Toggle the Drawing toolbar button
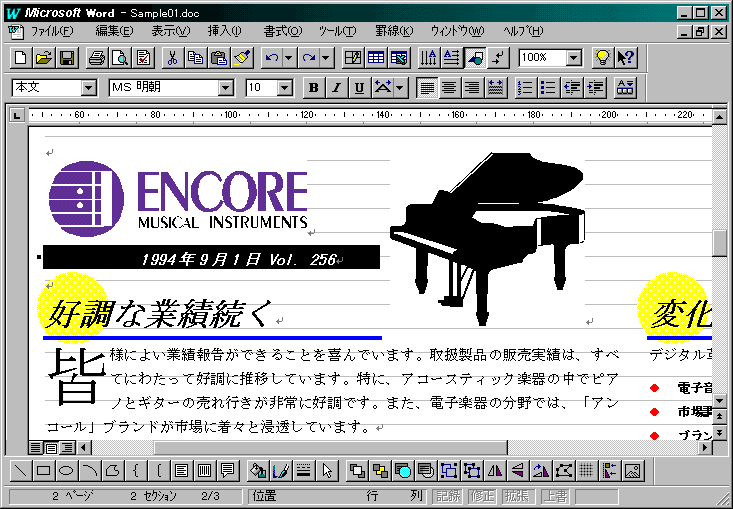The height and width of the screenshot is (509, 733). click(x=475, y=58)
